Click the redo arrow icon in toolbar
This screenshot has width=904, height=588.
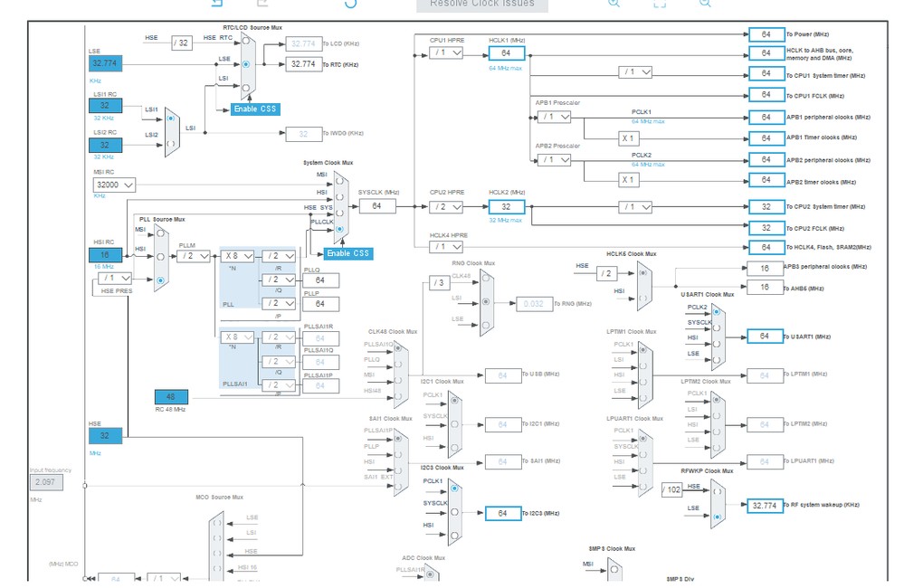(x=262, y=3)
